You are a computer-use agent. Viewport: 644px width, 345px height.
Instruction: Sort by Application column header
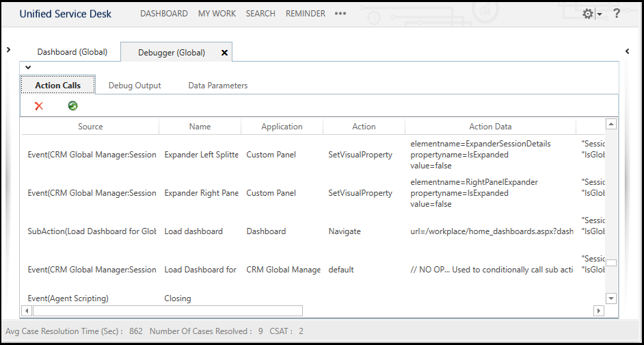pos(282,126)
